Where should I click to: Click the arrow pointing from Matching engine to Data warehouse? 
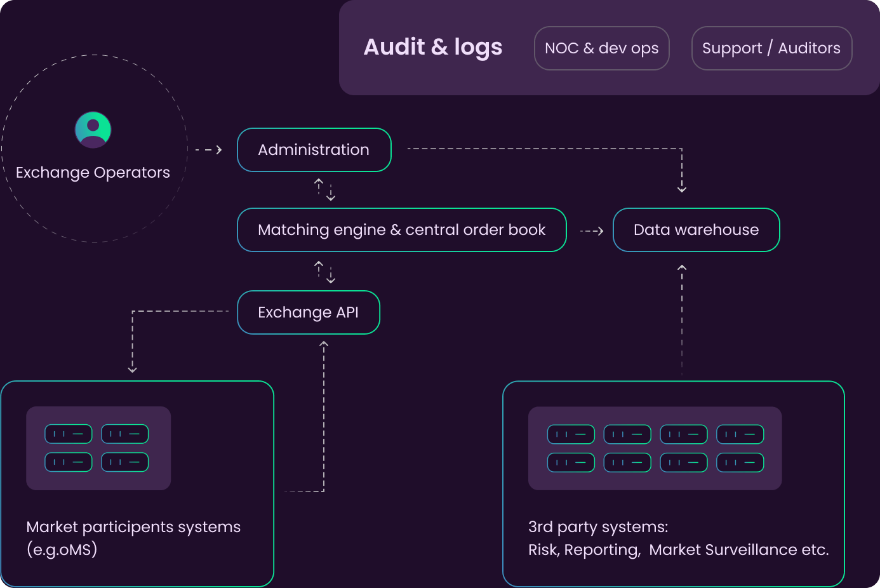[x=592, y=231]
